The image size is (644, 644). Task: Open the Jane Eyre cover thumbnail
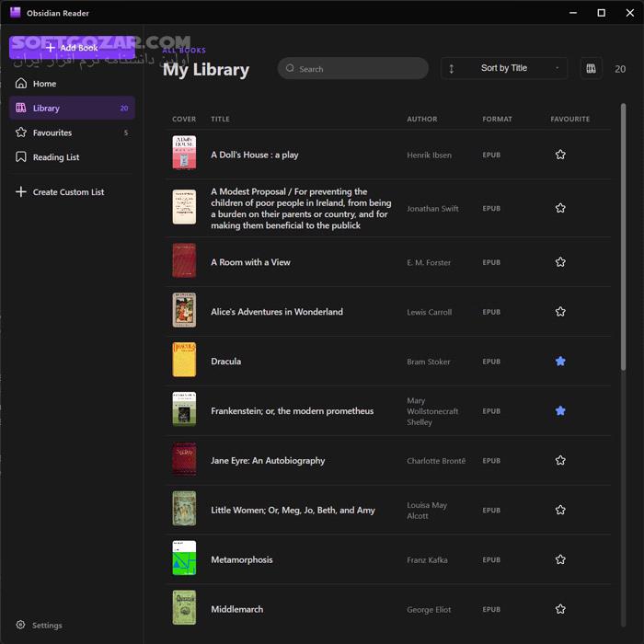point(184,459)
